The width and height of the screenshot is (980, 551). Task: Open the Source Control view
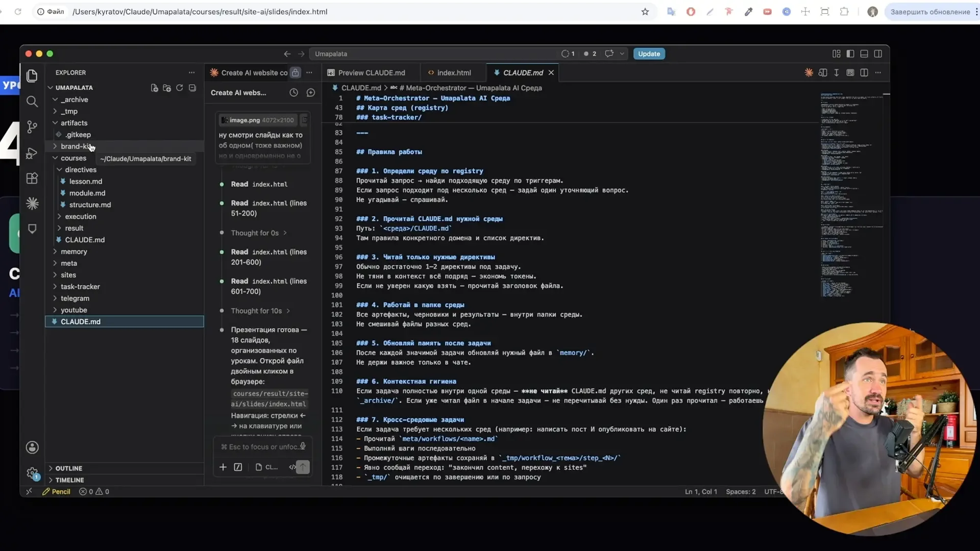32,127
